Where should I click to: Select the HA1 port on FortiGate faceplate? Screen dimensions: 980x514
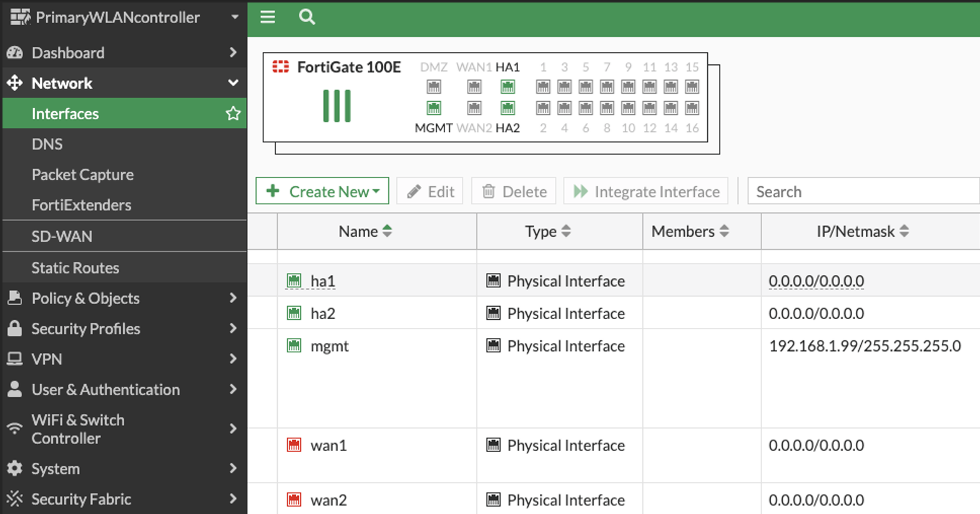[x=507, y=87]
